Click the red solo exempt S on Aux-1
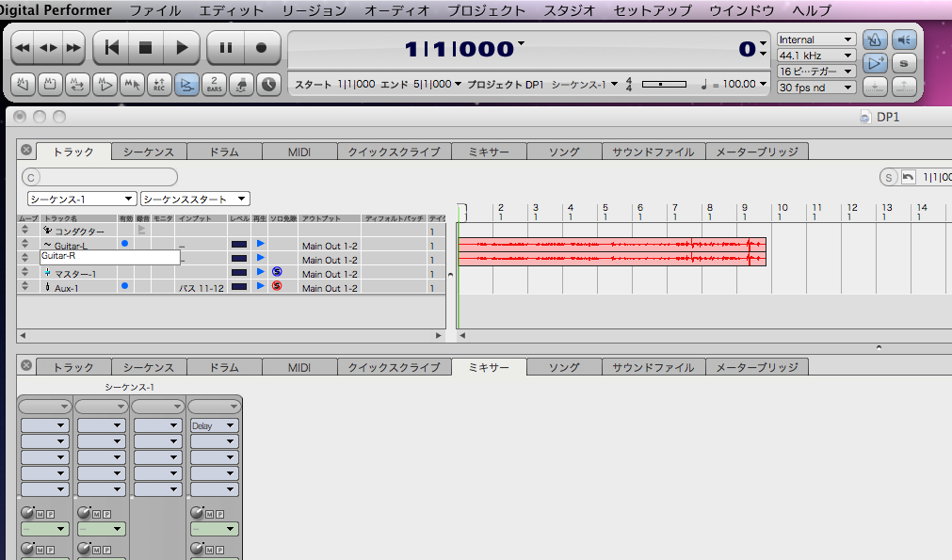 (277, 286)
